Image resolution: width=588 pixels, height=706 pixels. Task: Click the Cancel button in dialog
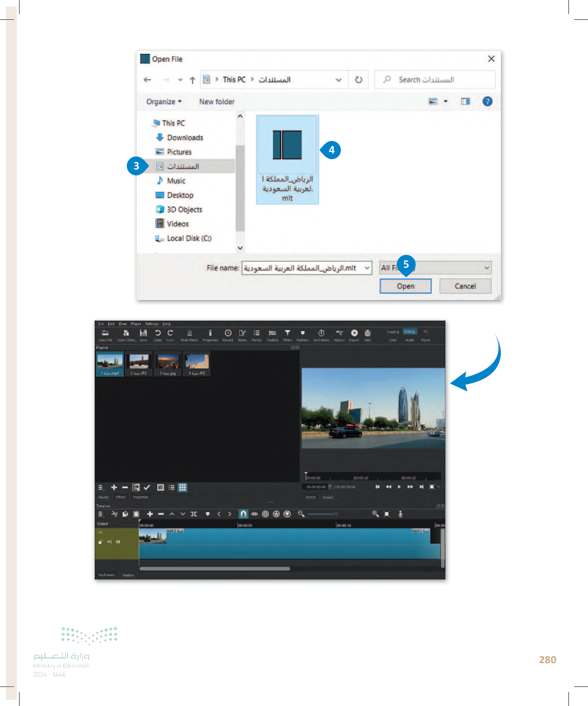coord(465,286)
